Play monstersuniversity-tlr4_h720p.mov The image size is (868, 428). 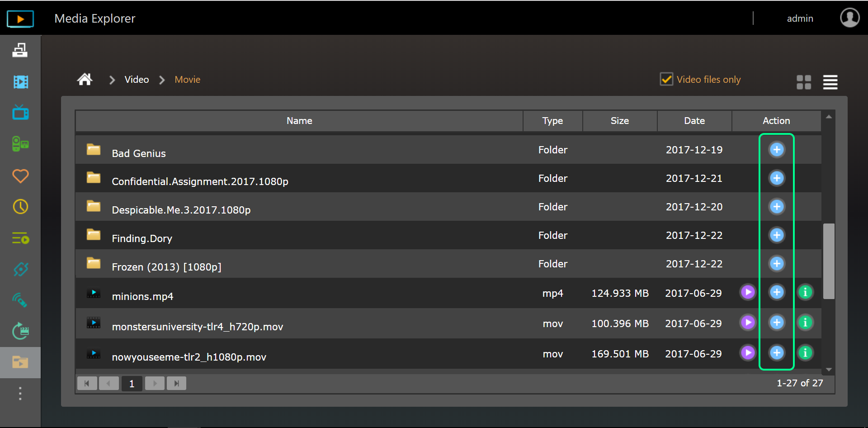pyautogui.click(x=748, y=322)
